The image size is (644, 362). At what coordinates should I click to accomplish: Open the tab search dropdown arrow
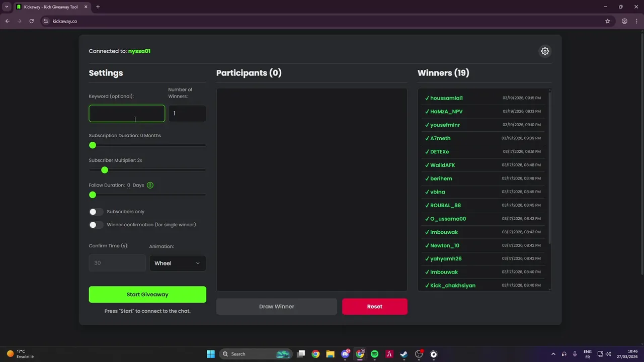coord(7,7)
